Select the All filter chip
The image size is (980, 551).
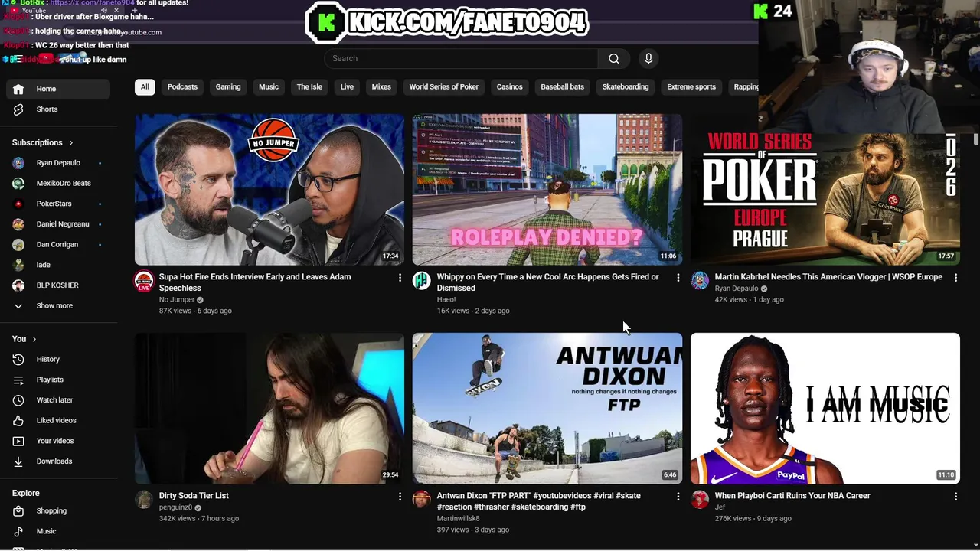point(145,87)
